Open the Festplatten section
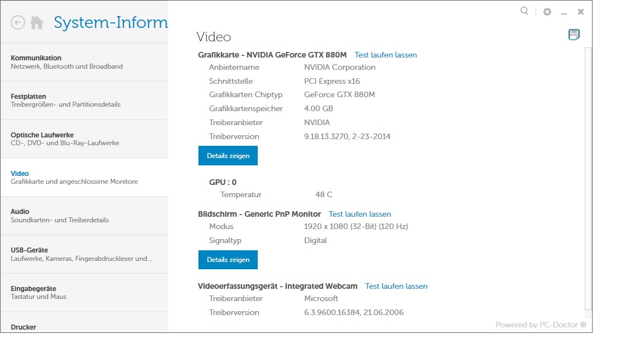 (84, 101)
